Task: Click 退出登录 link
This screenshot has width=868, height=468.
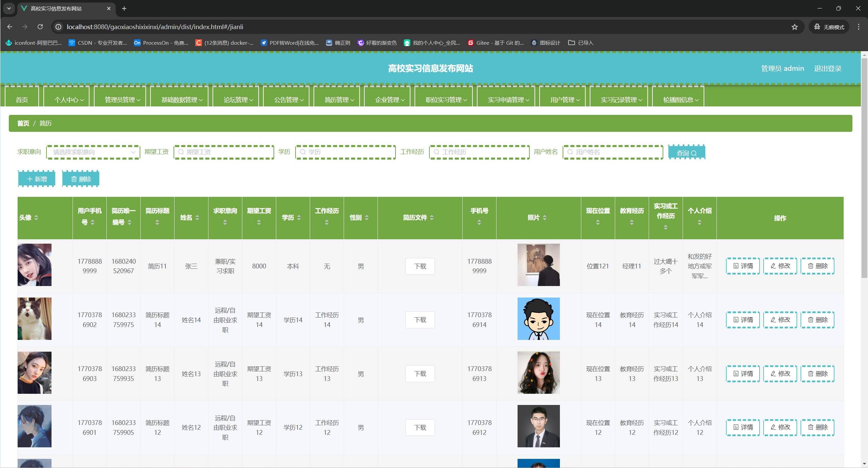Action: (x=827, y=68)
